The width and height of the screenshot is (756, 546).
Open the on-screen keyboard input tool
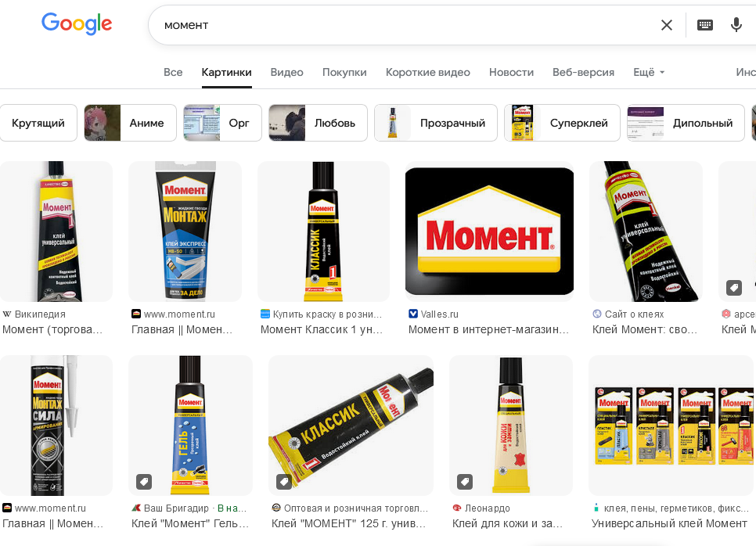point(705,25)
